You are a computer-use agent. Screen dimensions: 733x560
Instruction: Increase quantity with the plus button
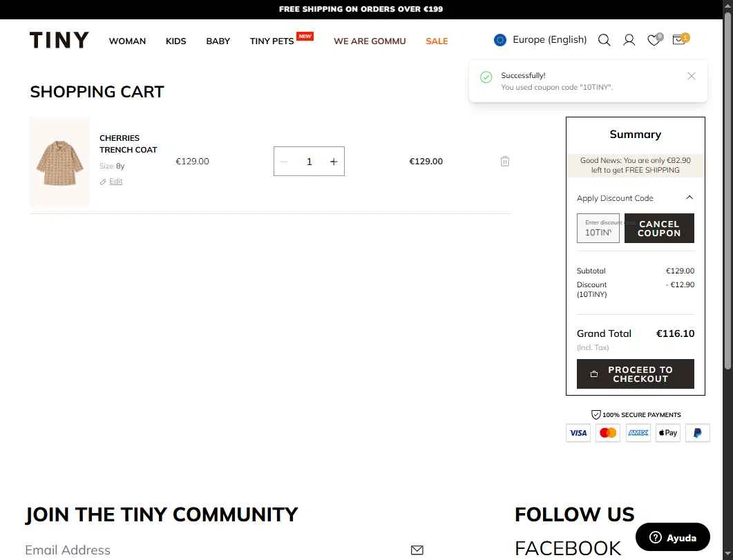pyautogui.click(x=333, y=162)
